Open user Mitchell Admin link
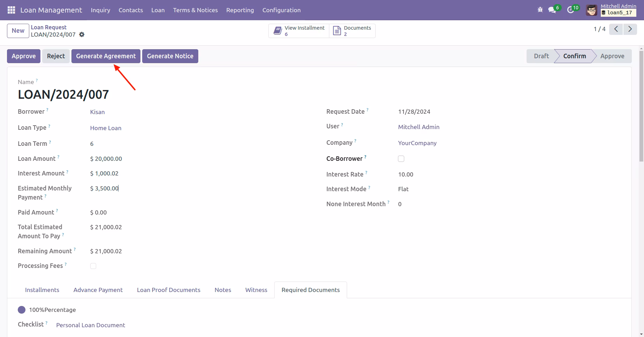This screenshot has height=337, width=644. [419, 127]
